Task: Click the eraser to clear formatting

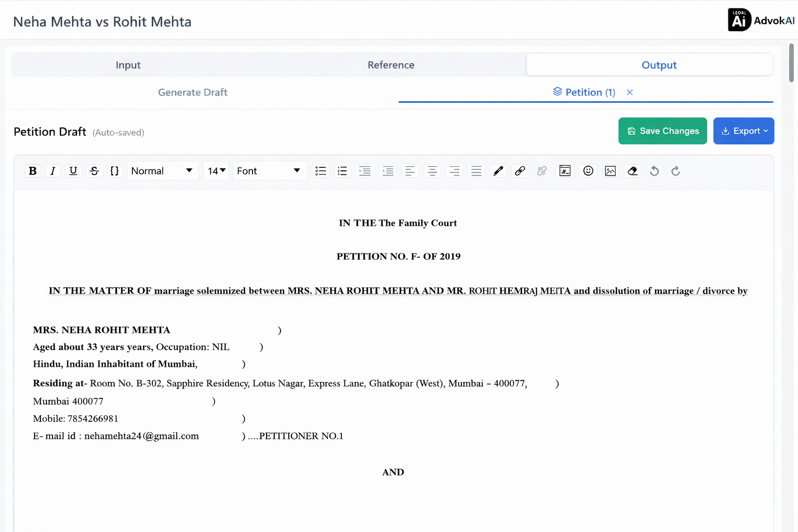Action: [632, 171]
